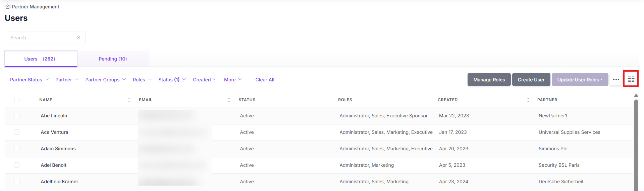644x191 pixels.
Task: Click Universal Supplies Services partner cell
Action: 570,132
